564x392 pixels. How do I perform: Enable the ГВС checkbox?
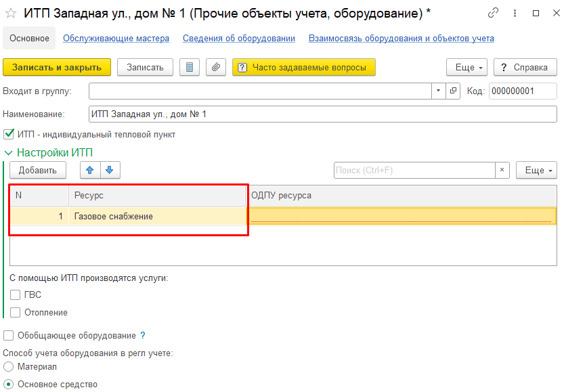(x=15, y=295)
